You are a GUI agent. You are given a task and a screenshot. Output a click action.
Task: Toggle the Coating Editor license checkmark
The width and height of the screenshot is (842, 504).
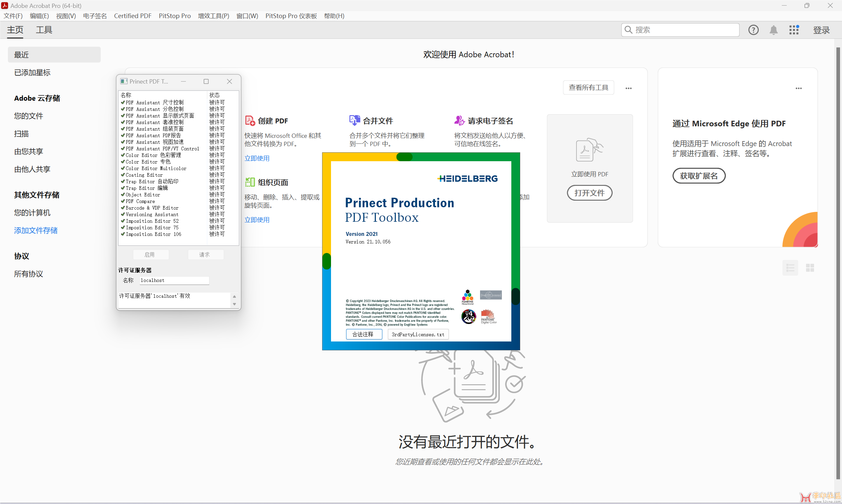point(123,175)
